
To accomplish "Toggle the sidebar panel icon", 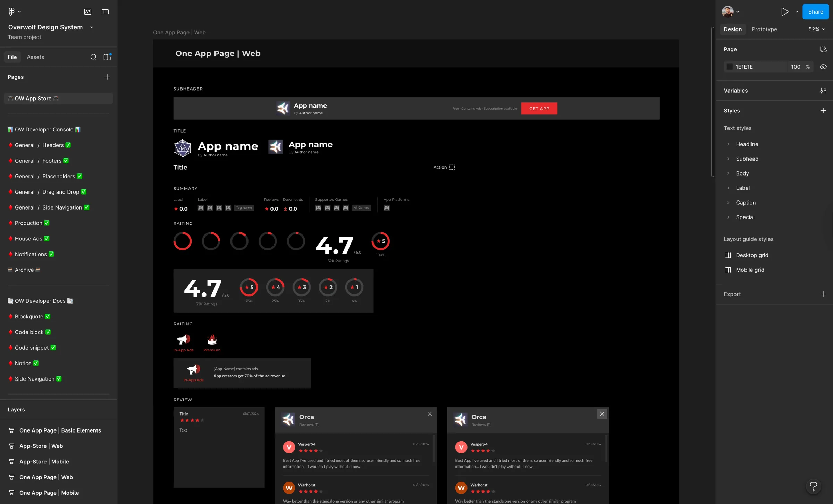I will point(105,12).
